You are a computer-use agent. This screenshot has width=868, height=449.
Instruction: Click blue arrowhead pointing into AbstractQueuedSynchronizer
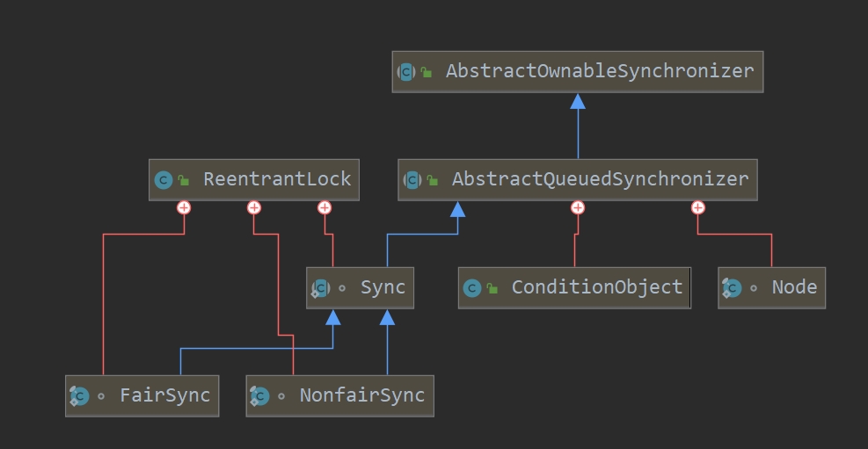[x=457, y=208]
